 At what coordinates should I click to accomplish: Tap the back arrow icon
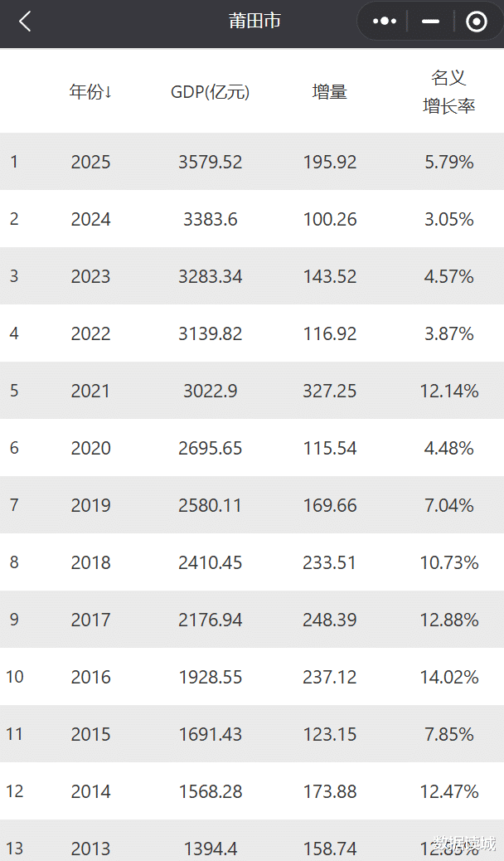25,22
